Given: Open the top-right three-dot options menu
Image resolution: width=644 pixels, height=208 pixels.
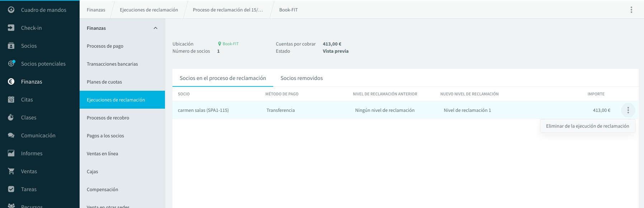Looking at the screenshot, I should click(631, 10).
